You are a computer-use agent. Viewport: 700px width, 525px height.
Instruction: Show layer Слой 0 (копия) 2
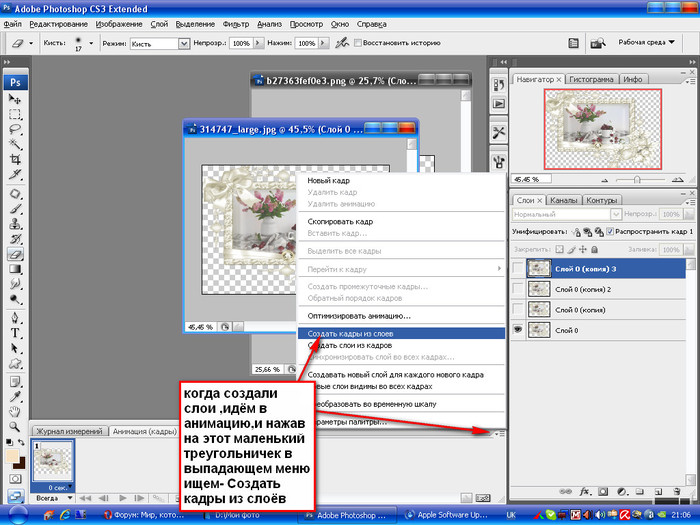pyautogui.click(x=517, y=289)
